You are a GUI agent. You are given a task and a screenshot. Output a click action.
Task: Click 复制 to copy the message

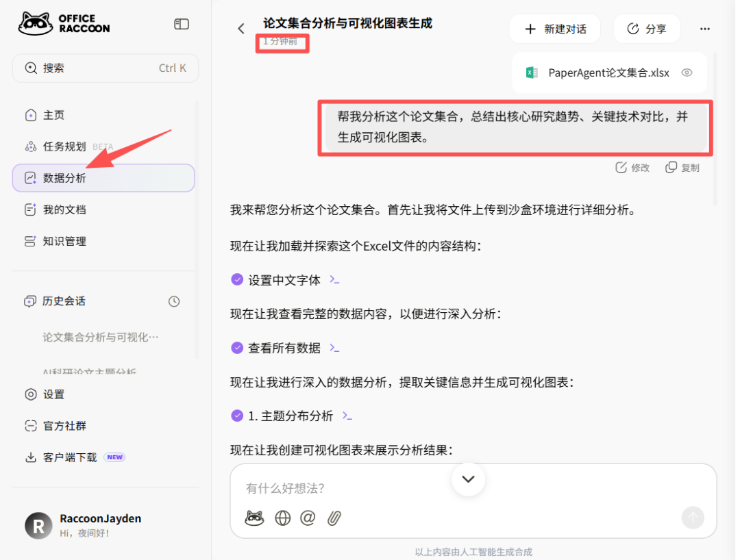pyautogui.click(x=682, y=167)
